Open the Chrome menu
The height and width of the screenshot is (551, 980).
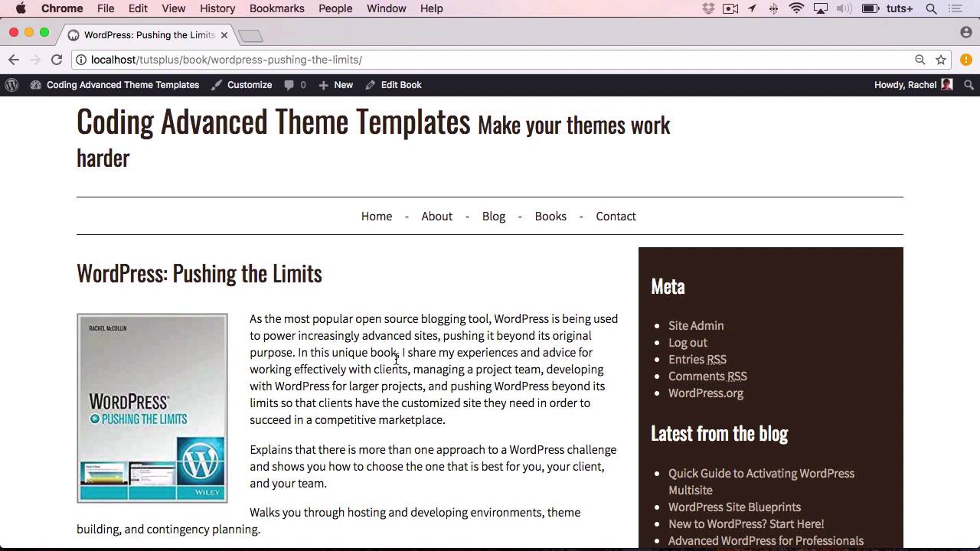pos(62,8)
